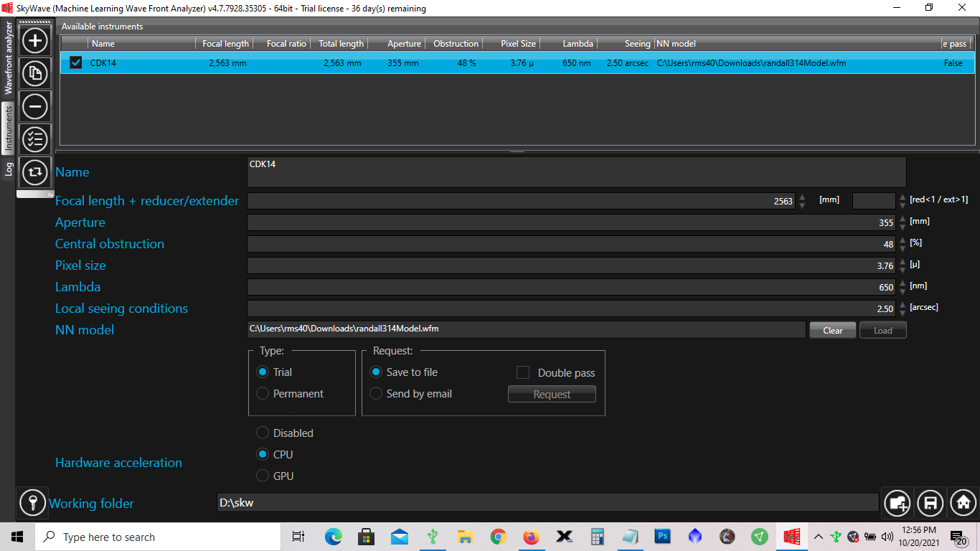Click the NN model column header
The image size is (980, 551).
797,44
